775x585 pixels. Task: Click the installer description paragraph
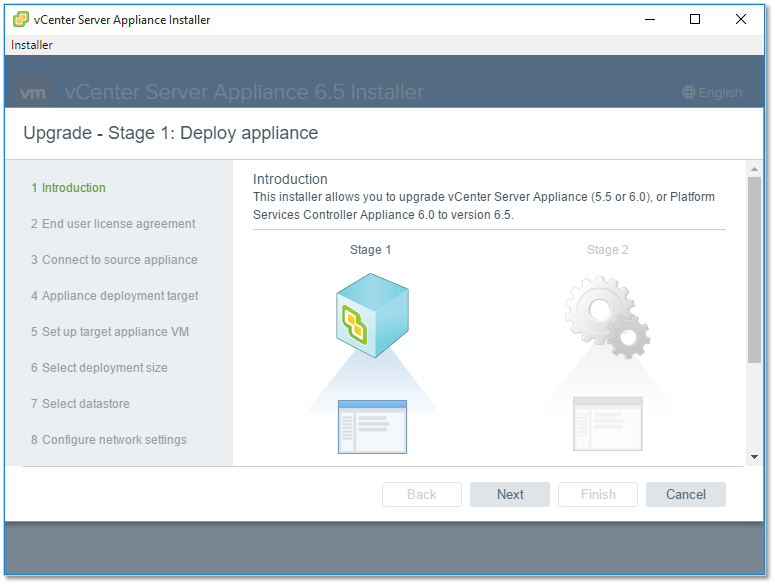(x=484, y=206)
